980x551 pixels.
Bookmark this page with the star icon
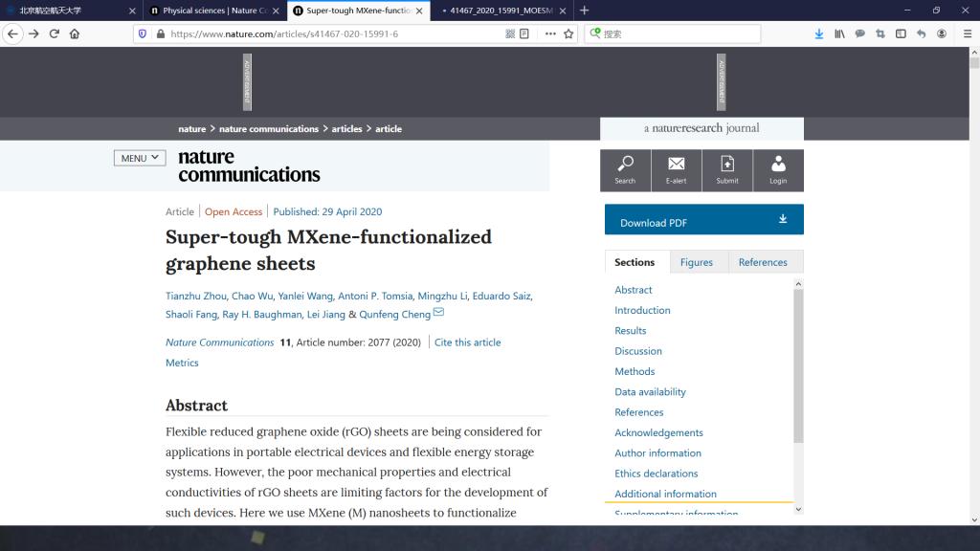point(568,33)
